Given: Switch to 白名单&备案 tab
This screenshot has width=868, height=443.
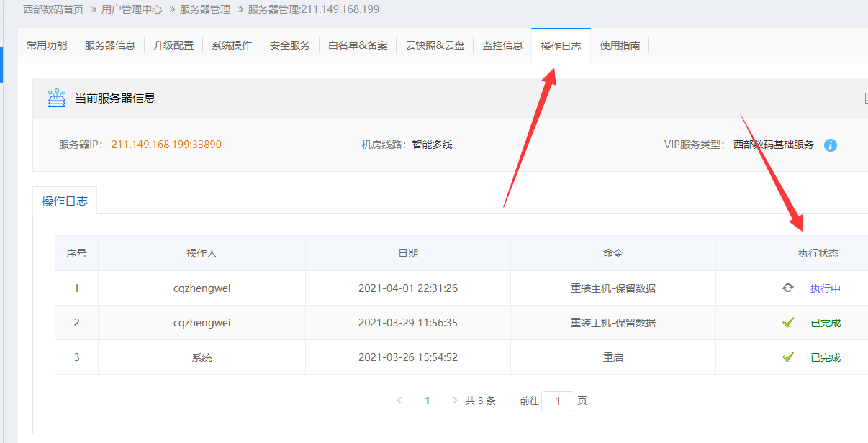Looking at the screenshot, I should [357, 45].
